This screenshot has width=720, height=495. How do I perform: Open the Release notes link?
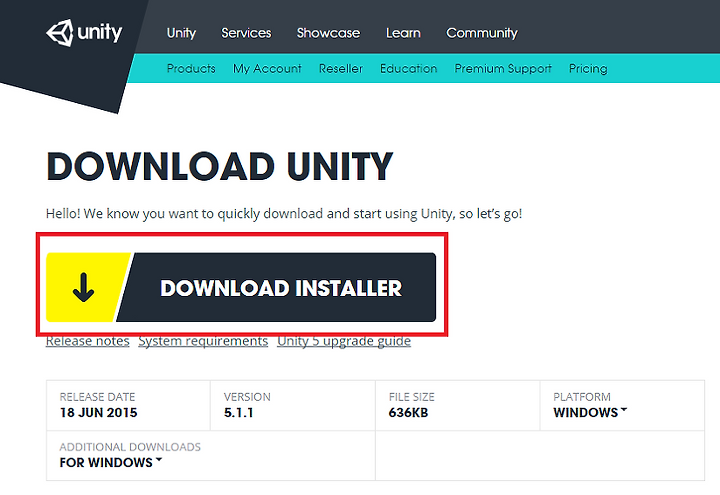click(x=88, y=341)
